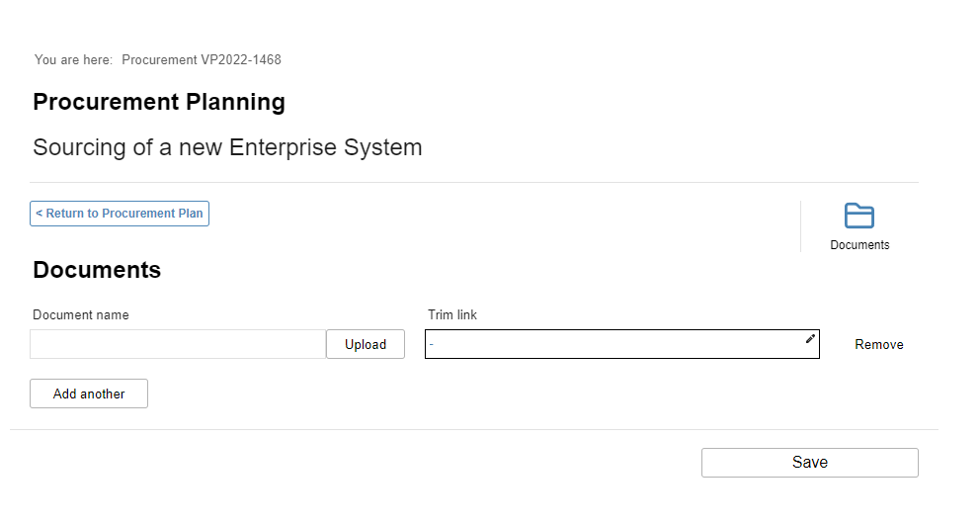Click the Documents section heading
This screenshot has height=525, width=980.
[97, 270]
